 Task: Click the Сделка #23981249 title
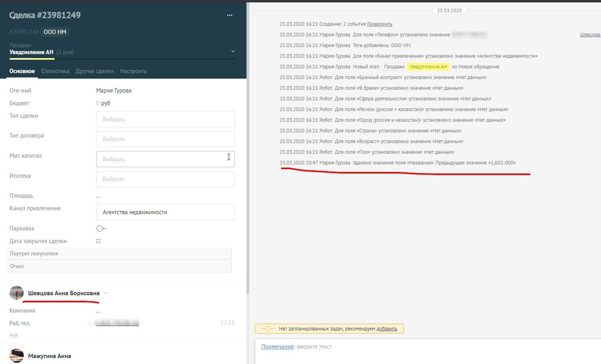(x=45, y=15)
